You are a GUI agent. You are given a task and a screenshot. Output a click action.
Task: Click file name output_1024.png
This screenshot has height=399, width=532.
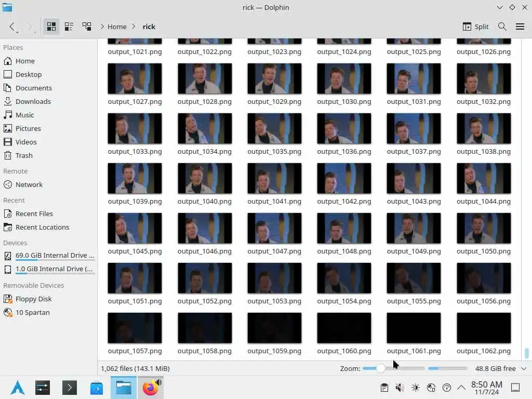(x=344, y=52)
